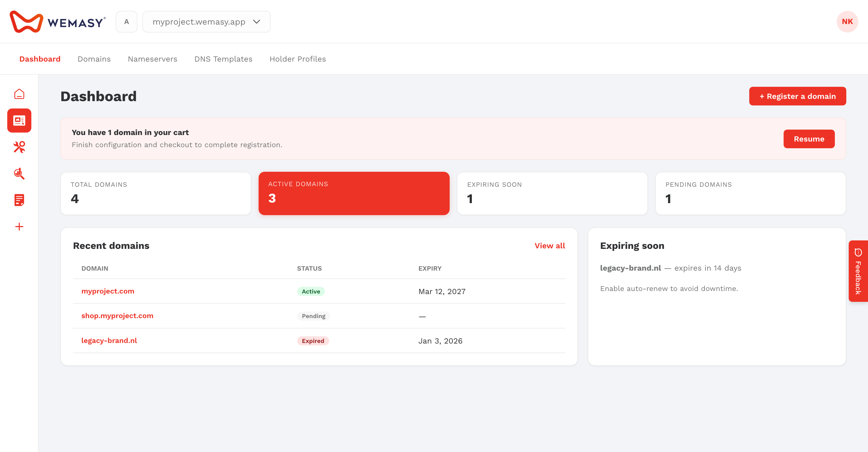Click 'Enable auto-renew to avoid downtime.' text
Viewport: 868px width, 452px height.
click(669, 289)
